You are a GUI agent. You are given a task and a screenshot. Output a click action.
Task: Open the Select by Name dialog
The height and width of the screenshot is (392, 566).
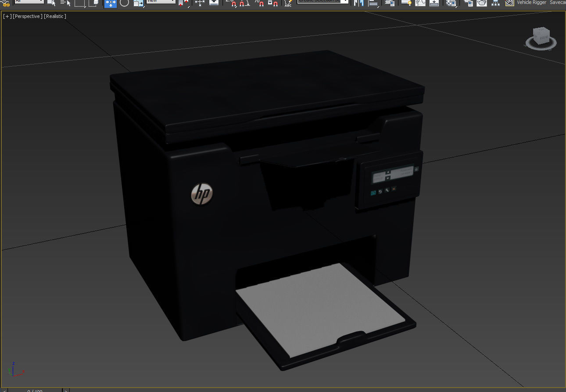pos(65,2)
